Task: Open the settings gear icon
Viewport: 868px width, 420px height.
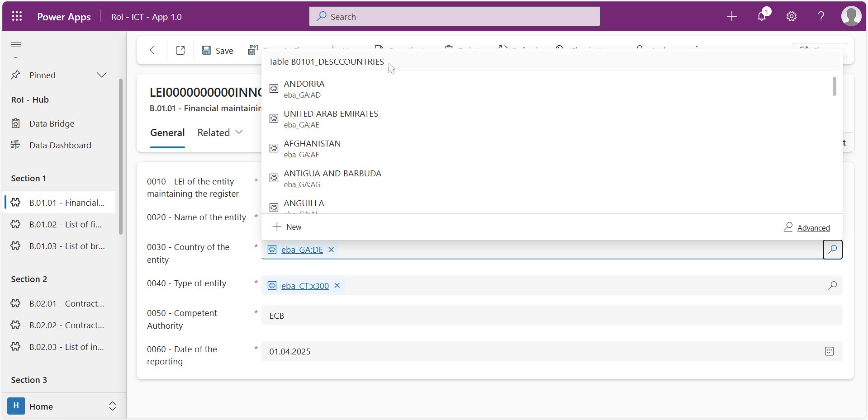Action: (791, 17)
